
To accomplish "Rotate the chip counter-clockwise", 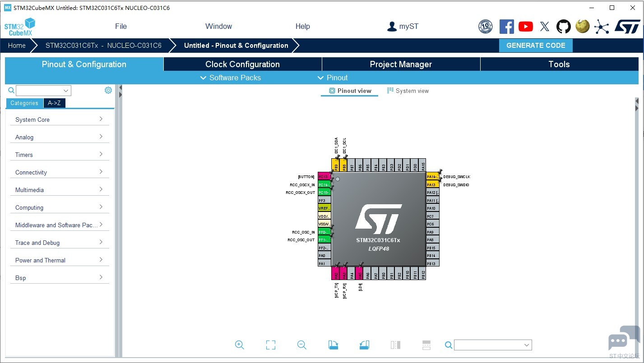I will [x=364, y=345].
